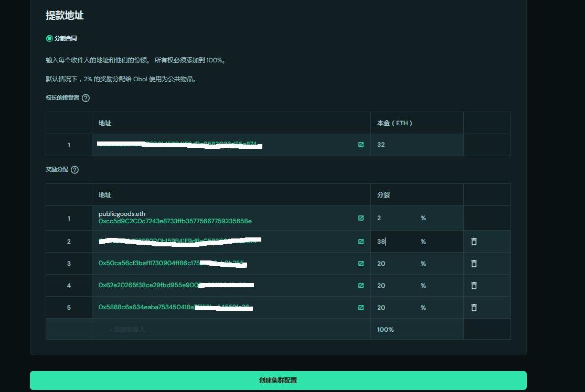The height and width of the screenshot is (392, 585).
Task: Click the 提款地址 heading
Action: click(x=65, y=15)
